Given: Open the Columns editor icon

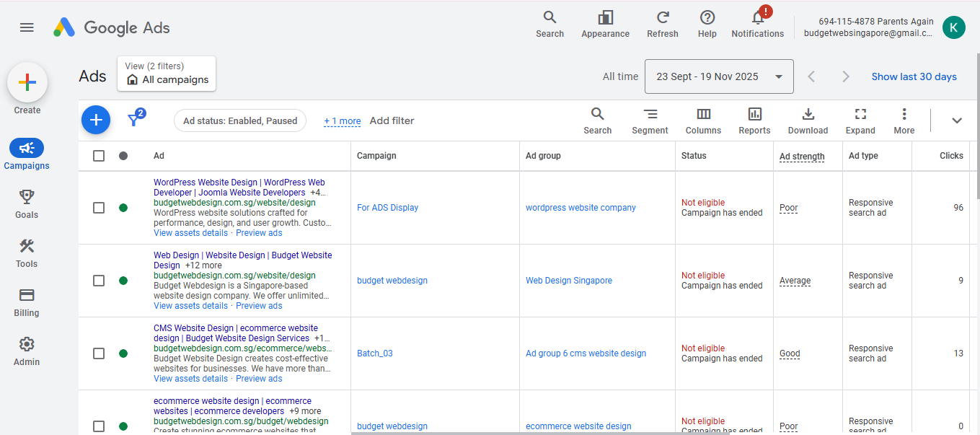Looking at the screenshot, I should point(703,114).
